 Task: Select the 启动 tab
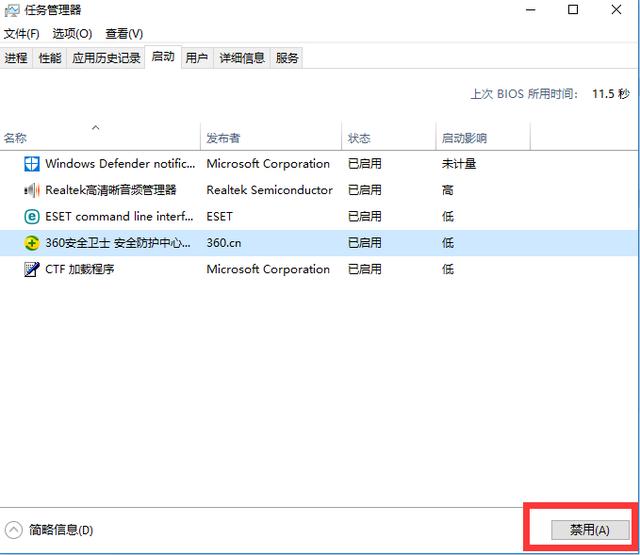(x=163, y=57)
